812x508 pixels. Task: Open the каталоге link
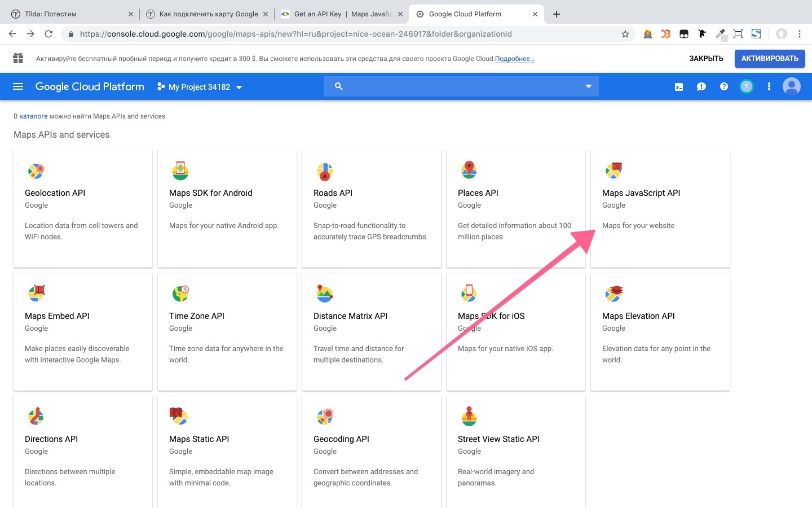pyautogui.click(x=33, y=116)
